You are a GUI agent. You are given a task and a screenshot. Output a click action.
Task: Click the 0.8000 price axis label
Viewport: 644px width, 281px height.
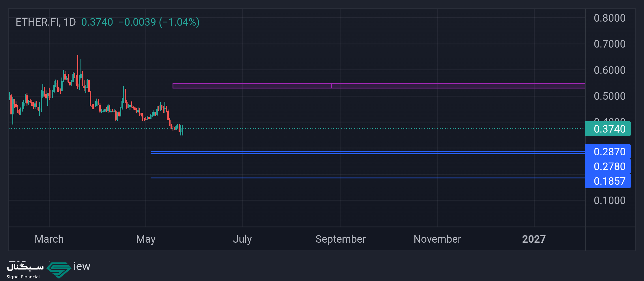(x=609, y=18)
